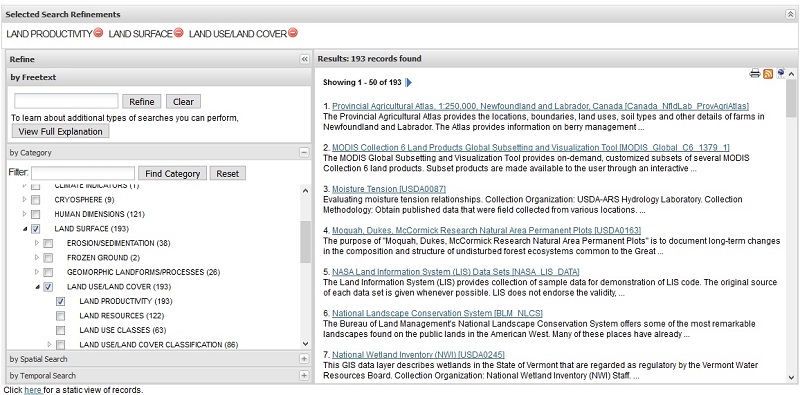
Task: Check the HUMAN DIMENSIONS checkbox
Action: coord(35,214)
